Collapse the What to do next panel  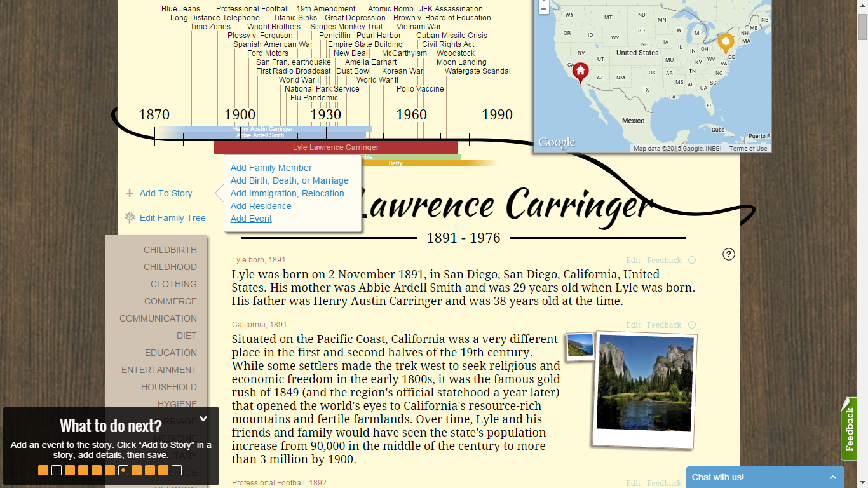tap(203, 419)
